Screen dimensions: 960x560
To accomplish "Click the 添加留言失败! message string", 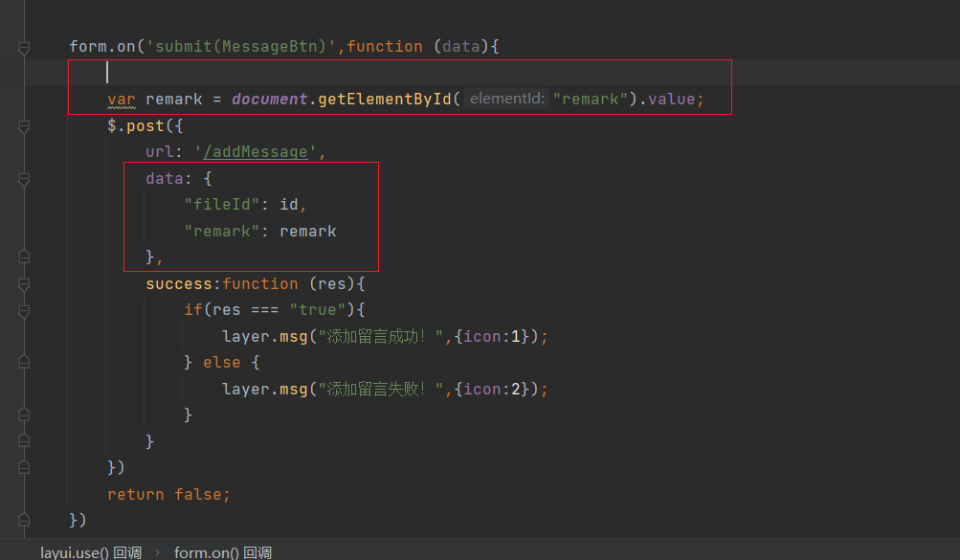I will [380, 390].
